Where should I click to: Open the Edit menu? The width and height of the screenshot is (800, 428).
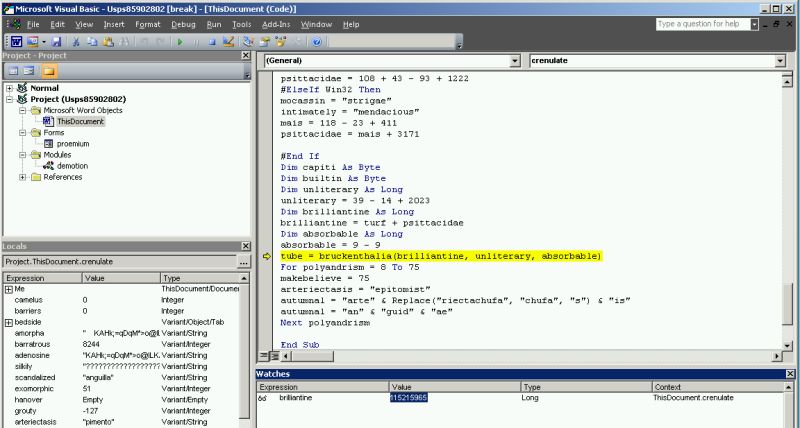(57, 24)
